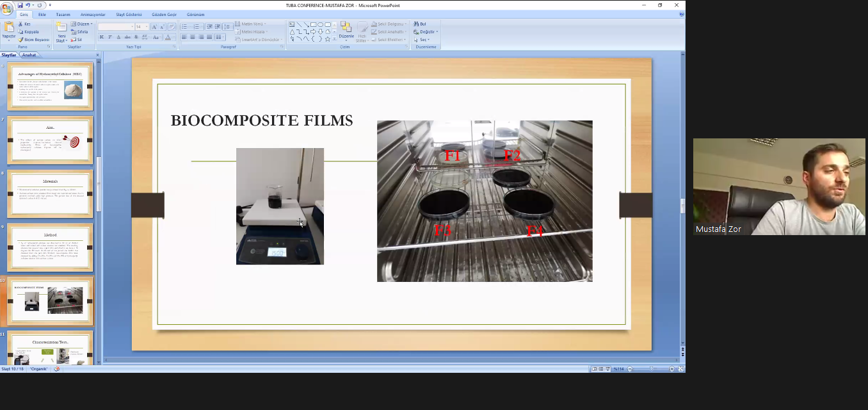Expand the Seç select dropdown
This screenshot has height=410, width=868.
(424, 40)
